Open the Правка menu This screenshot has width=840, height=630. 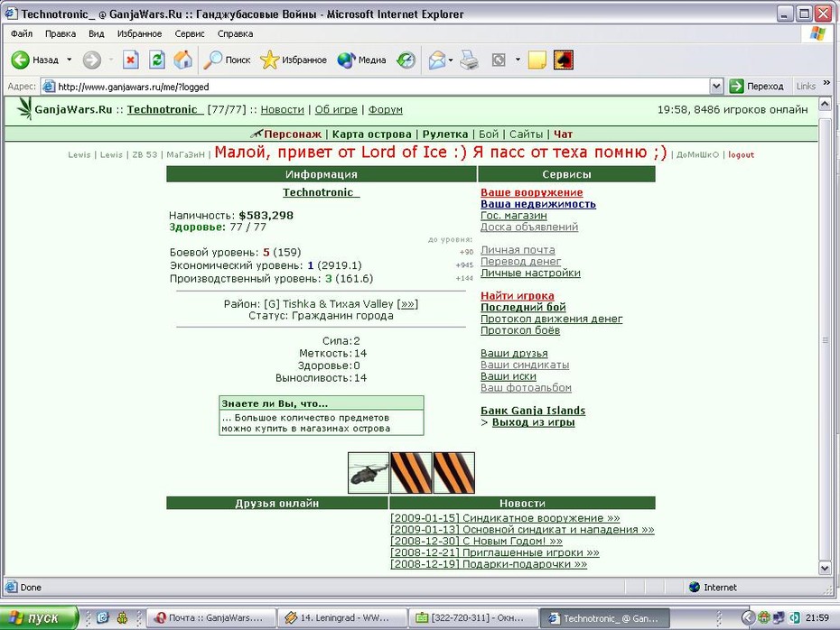click(60, 33)
